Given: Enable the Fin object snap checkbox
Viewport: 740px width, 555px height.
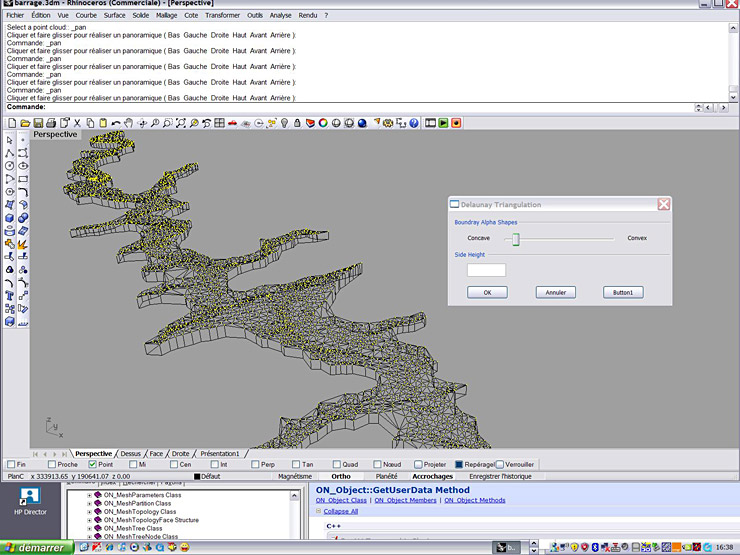Looking at the screenshot, I should coord(10,464).
